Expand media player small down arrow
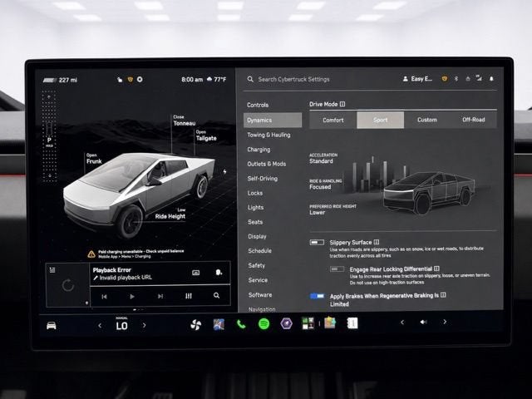The image size is (532, 399). pyautogui.click(x=86, y=303)
